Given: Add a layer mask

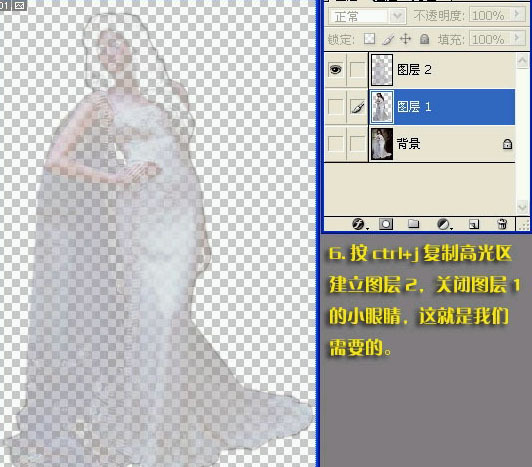Looking at the screenshot, I should point(386,224).
